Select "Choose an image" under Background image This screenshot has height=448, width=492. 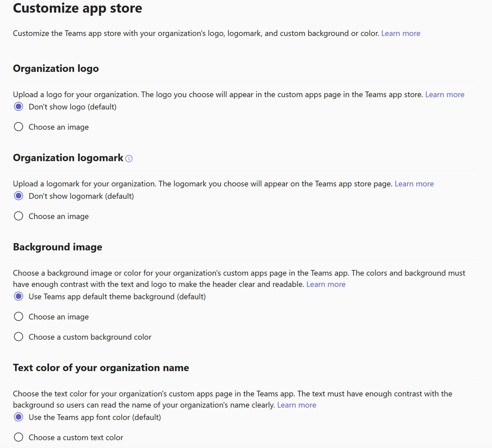18,317
